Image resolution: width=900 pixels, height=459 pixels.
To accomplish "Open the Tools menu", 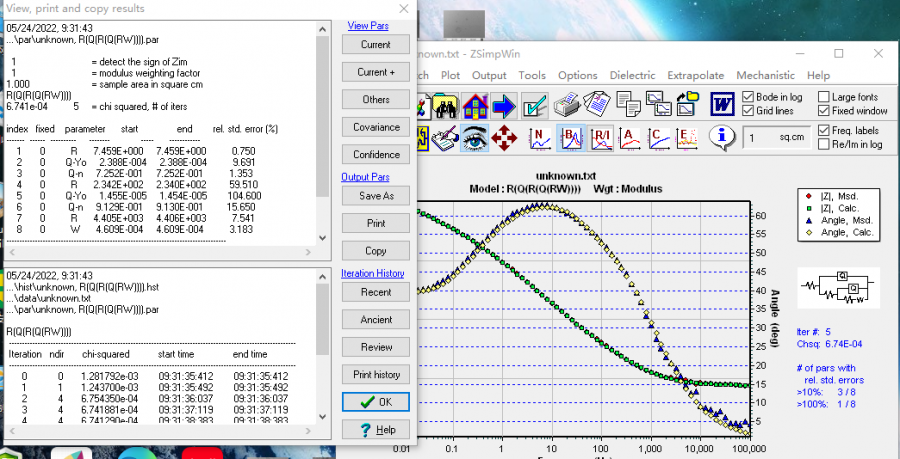I will point(532,75).
